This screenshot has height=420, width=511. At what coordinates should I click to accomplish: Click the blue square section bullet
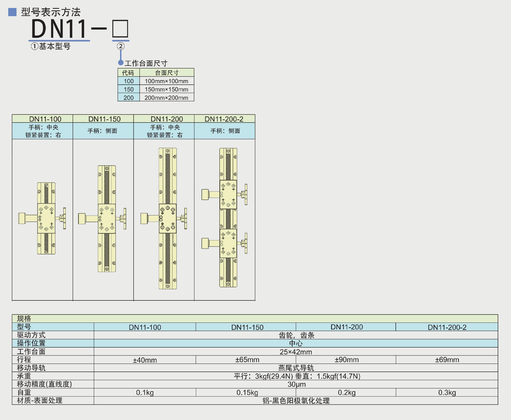click(12, 12)
